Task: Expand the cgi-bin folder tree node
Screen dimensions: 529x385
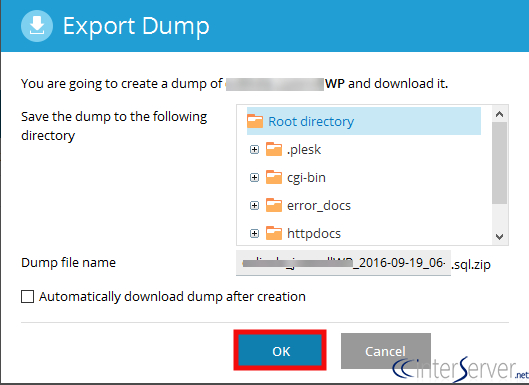Action: pyautogui.click(x=254, y=177)
